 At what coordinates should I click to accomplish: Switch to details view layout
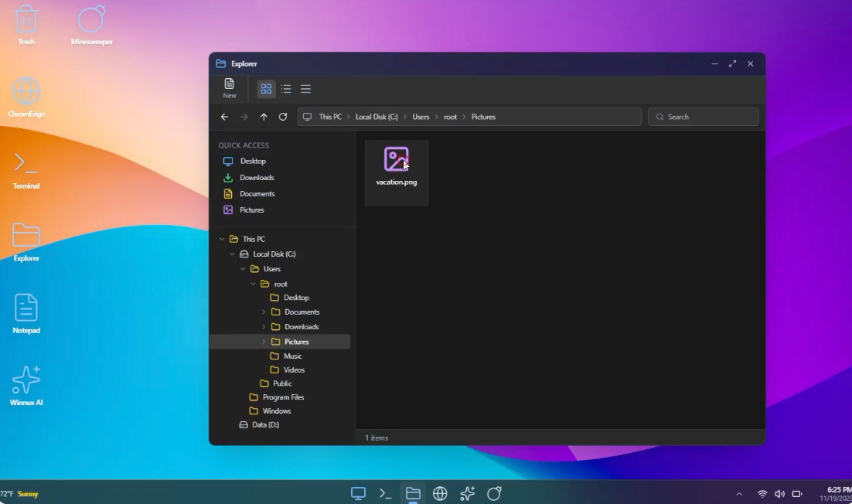coord(305,89)
